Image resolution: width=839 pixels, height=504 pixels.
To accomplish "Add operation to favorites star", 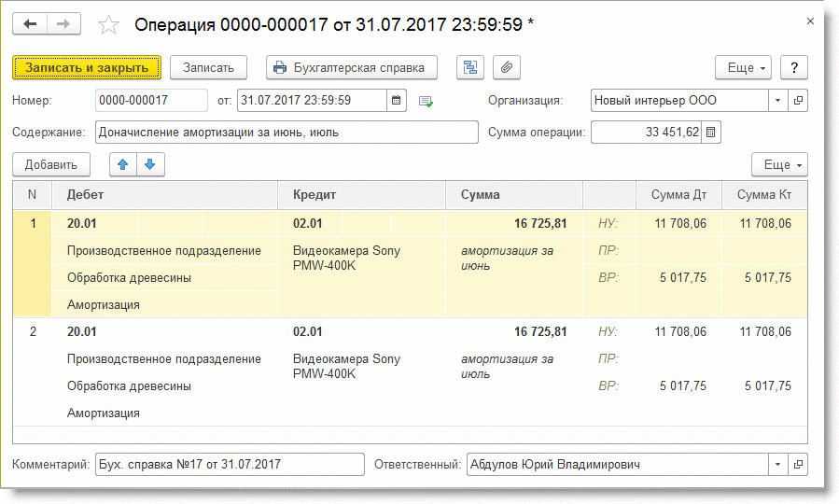I will coord(108,24).
